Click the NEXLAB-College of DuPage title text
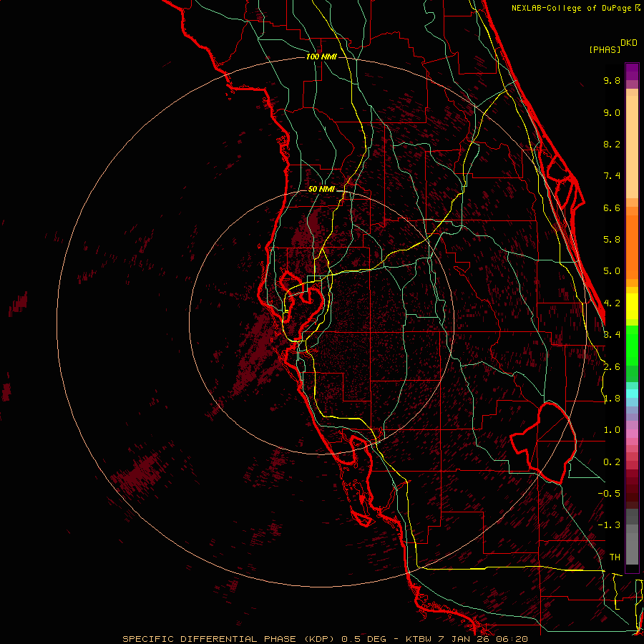Viewport: 644px width, 644px height. point(572,8)
